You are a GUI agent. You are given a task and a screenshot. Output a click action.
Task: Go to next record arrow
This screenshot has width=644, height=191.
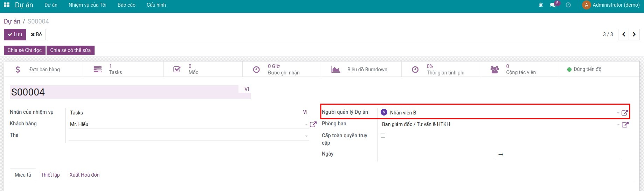[634, 34]
